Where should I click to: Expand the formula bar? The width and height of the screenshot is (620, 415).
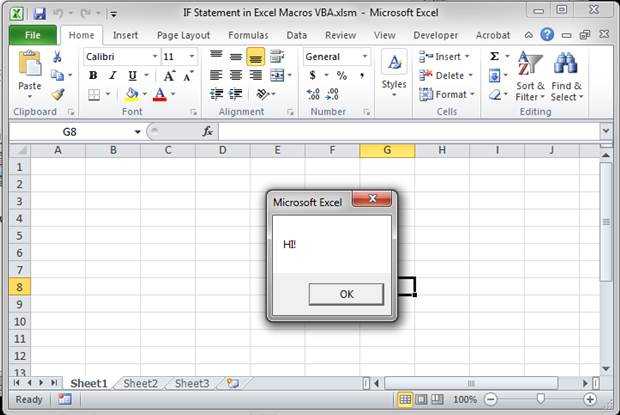[x=606, y=131]
